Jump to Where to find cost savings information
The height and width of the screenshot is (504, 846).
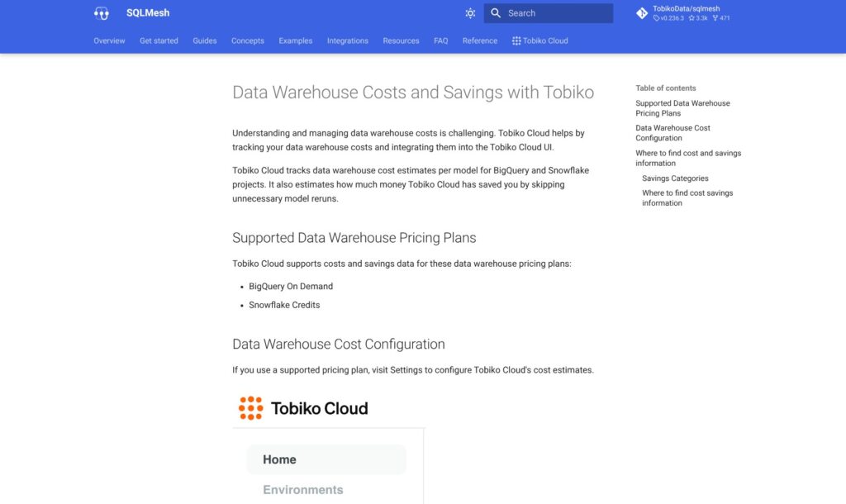click(687, 198)
